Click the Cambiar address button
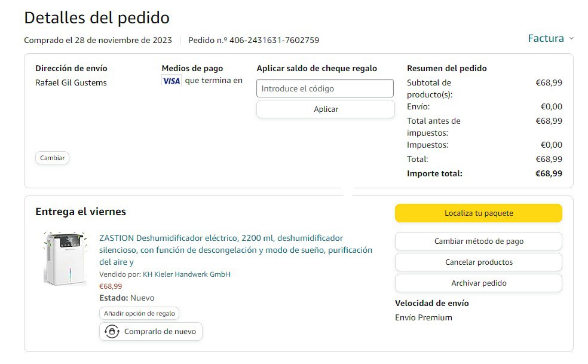The image size is (588, 364). pos(53,158)
